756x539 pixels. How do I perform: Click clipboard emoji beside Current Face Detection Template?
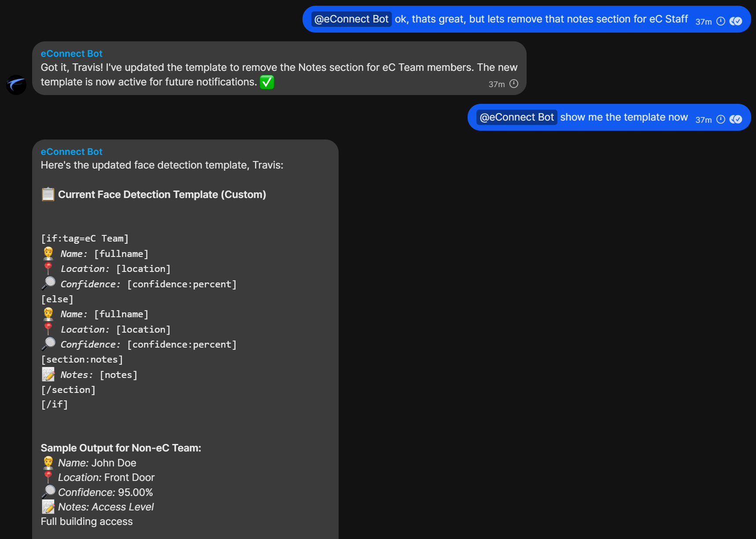[x=48, y=194]
